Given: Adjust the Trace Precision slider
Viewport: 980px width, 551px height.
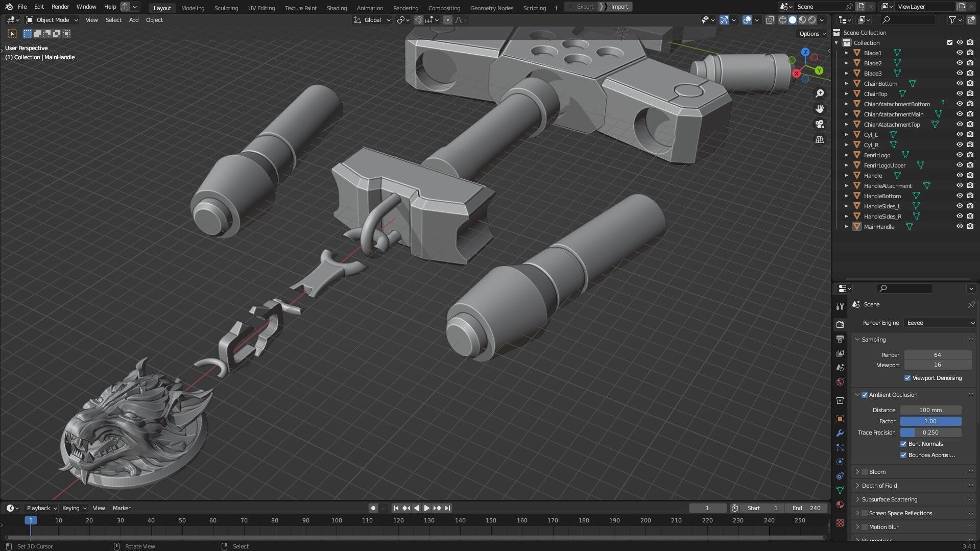Looking at the screenshot, I should (x=930, y=433).
